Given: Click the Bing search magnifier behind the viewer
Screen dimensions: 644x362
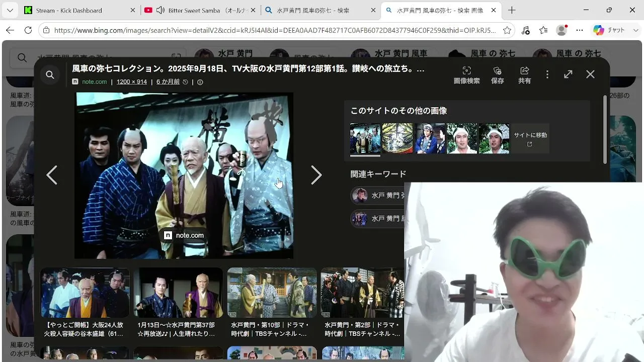Looking at the screenshot, I should click(22, 58).
